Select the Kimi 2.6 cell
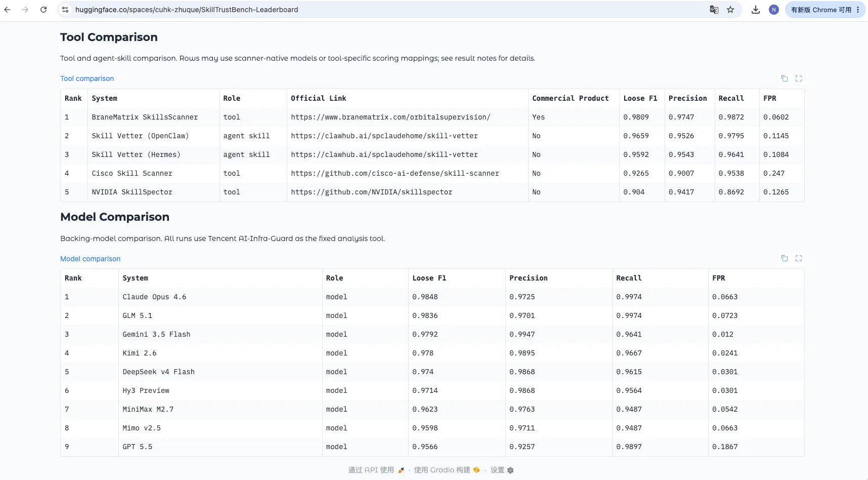The image size is (868, 480). (221, 353)
